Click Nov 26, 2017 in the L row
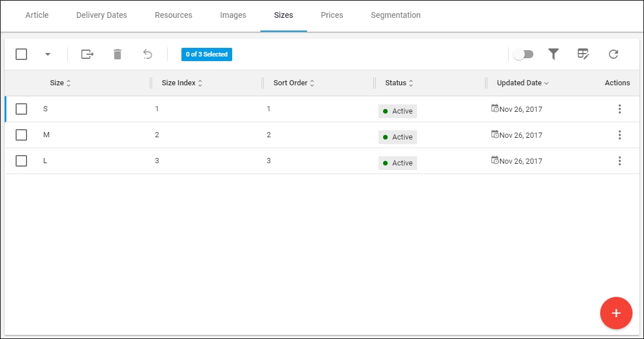 pyautogui.click(x=521, y=161)
